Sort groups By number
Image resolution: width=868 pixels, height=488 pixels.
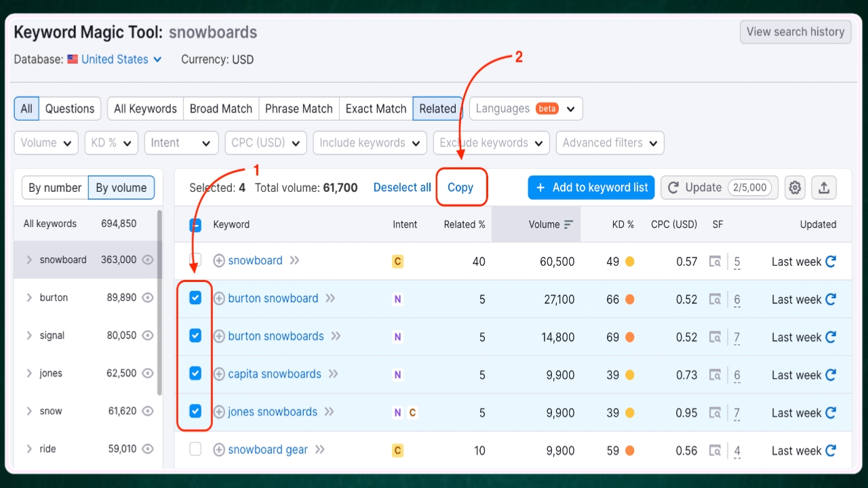point(55,188)
